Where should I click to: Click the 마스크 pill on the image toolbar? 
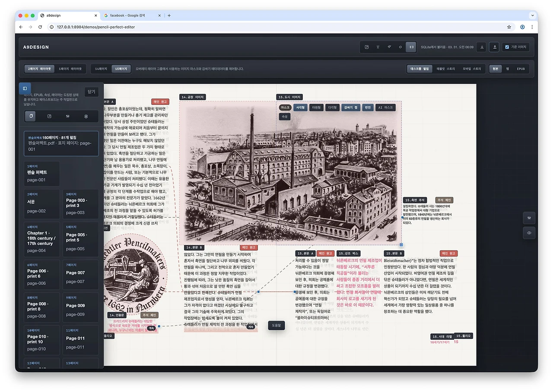[x=285, y=107]
